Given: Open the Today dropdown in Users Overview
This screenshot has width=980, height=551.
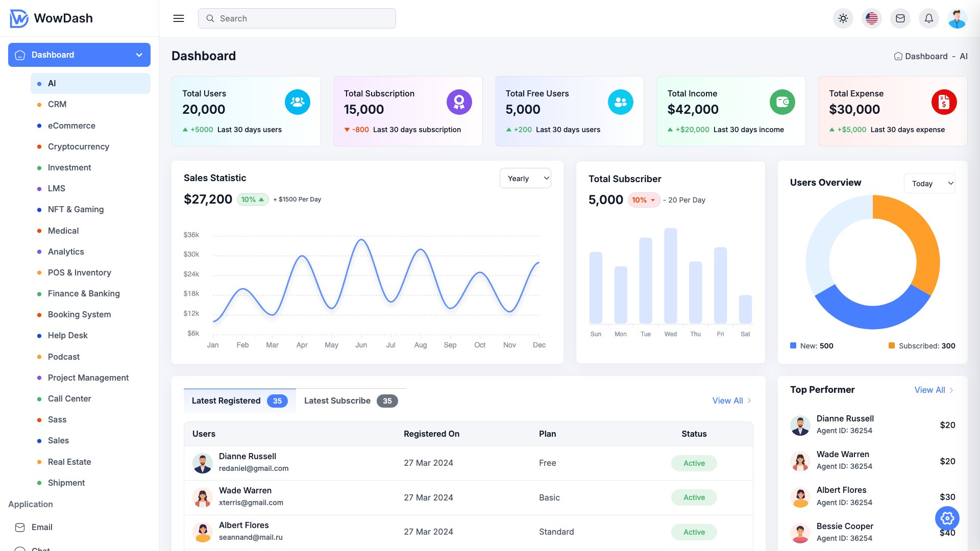Looking at the screenshot, I should pos(929,183).
